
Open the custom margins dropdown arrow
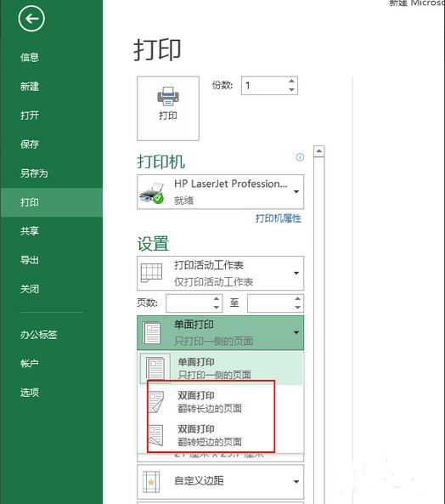pyautogui.click(x=296, y=482)
